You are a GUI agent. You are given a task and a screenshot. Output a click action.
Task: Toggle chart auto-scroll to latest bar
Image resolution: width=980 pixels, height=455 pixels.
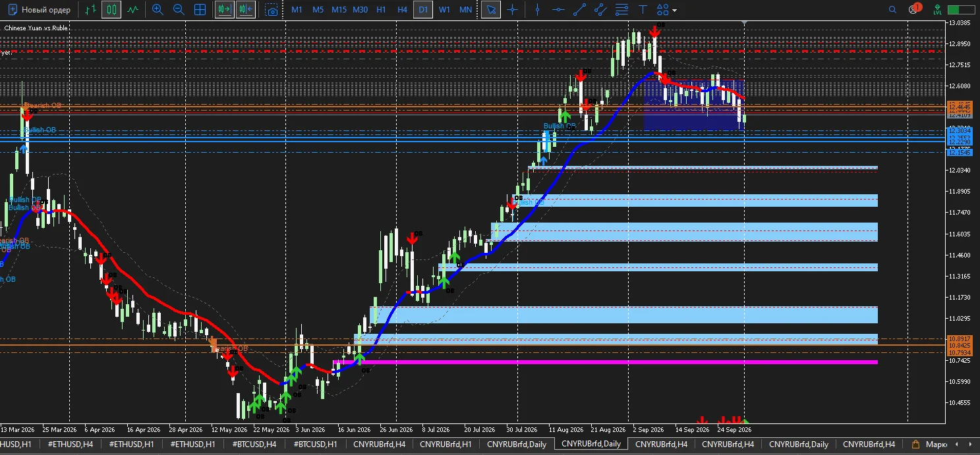point(225,10)
